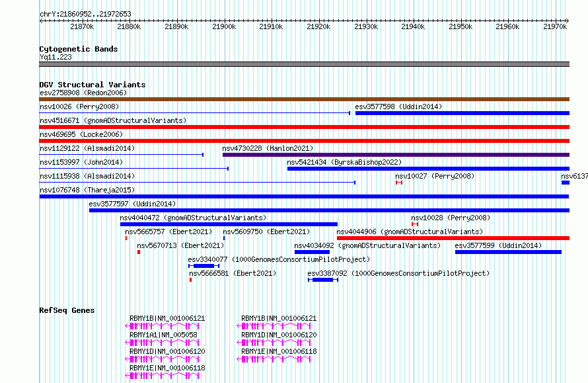
Task: Select the nsv5421434 (ByrskaBishop2022) label
Action: click(x=344, y=162)
